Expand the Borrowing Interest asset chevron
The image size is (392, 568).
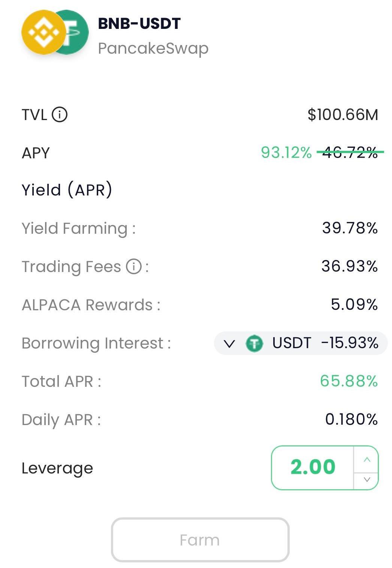tap(229, 343)
